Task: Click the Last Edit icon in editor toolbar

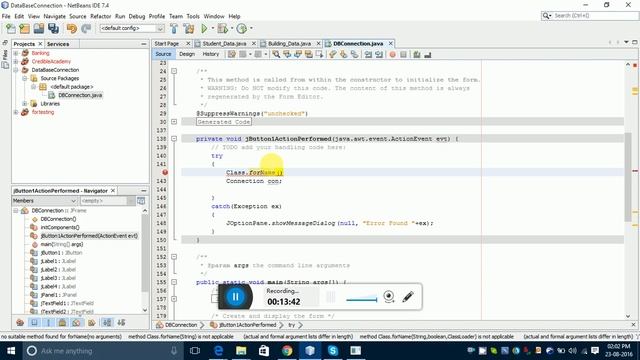Action: (x=231, y=54)
